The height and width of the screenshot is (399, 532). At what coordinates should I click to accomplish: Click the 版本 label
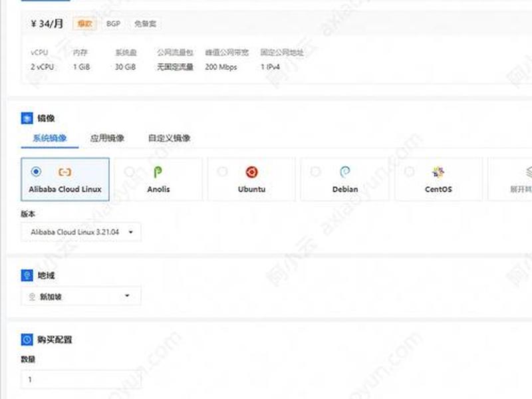pyautogui.click(x=28, y=213)
